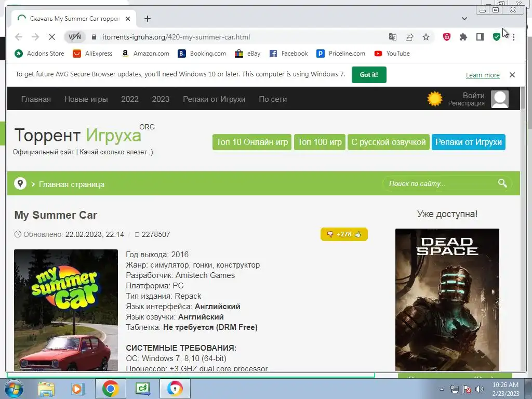The width and height of the screenshot is (532, 399).
Task: Click the blue Репаки от Игрухи button
Action: click(x=469, y=142)
